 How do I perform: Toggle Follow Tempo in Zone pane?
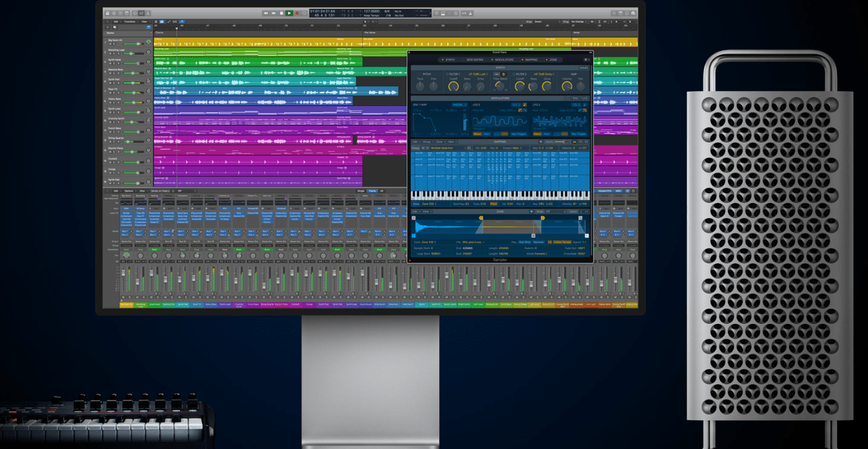562,242
